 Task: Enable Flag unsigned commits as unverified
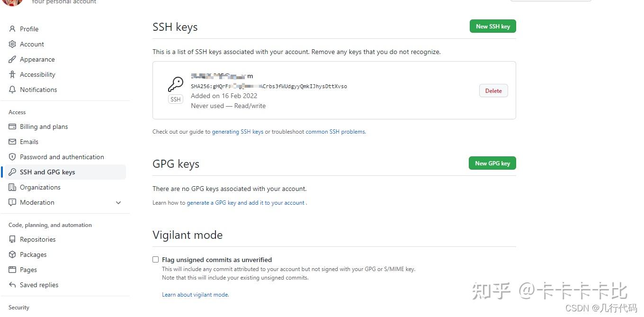[x=155, y=259]
